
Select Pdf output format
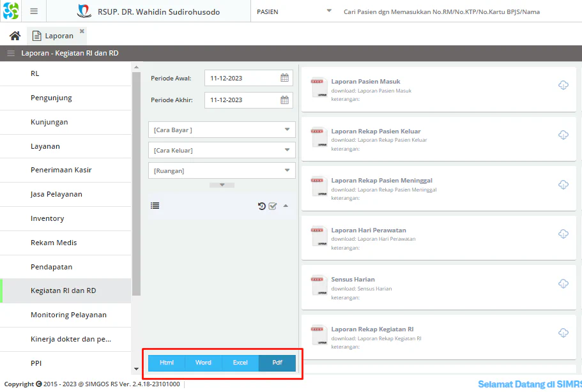click(277, 363)
